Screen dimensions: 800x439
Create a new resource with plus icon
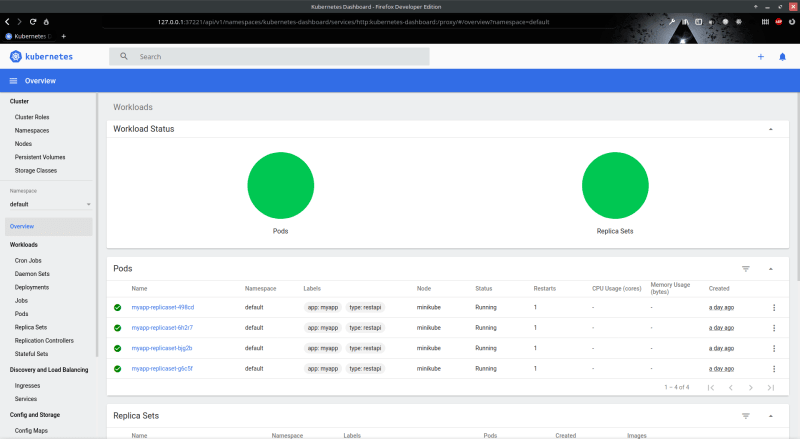(x=761, y=57)
